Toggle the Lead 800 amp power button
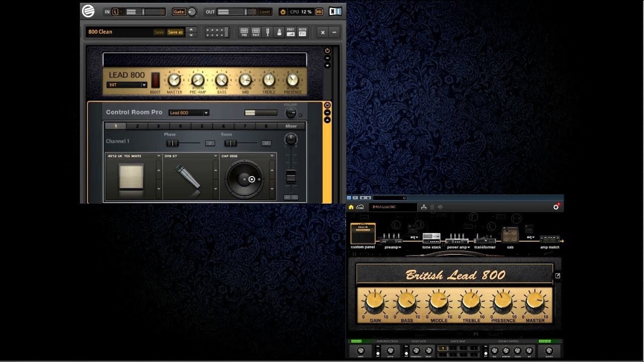Viewport: 644px width, 362px height. (327, 51)
